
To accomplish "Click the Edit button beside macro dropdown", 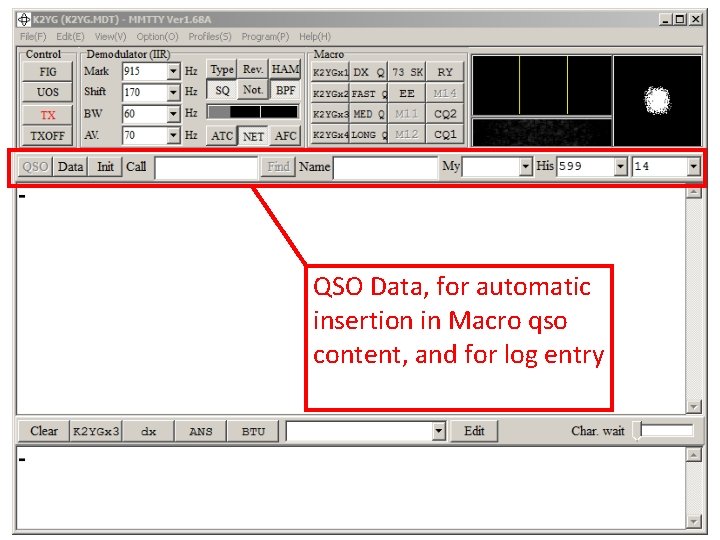I will click(x=474, y=431).
